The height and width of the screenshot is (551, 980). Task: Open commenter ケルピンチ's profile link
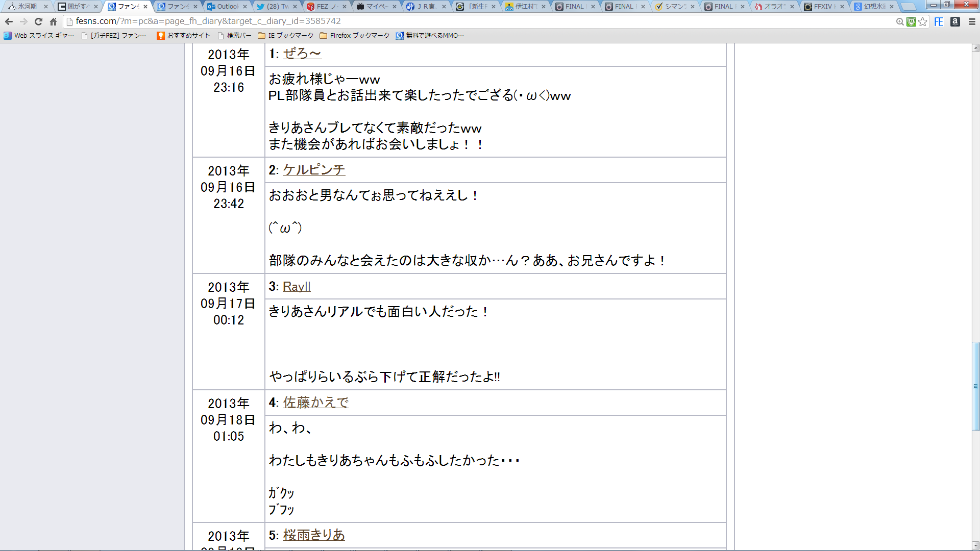click(x=314, y=170)
